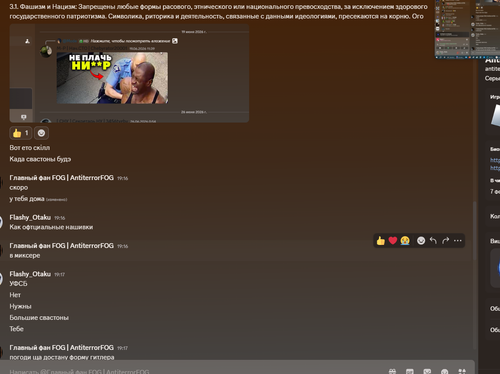Select the message "в миксере"

25,256
